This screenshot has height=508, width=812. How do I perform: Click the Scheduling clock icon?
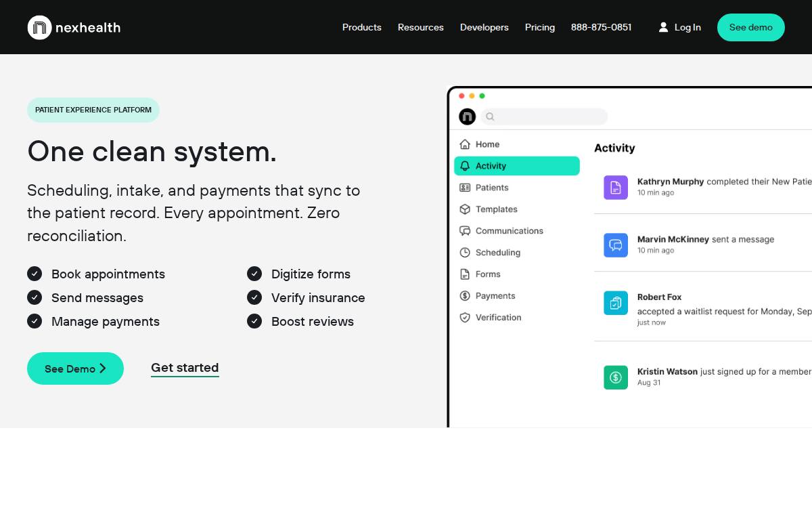[465, 253]
